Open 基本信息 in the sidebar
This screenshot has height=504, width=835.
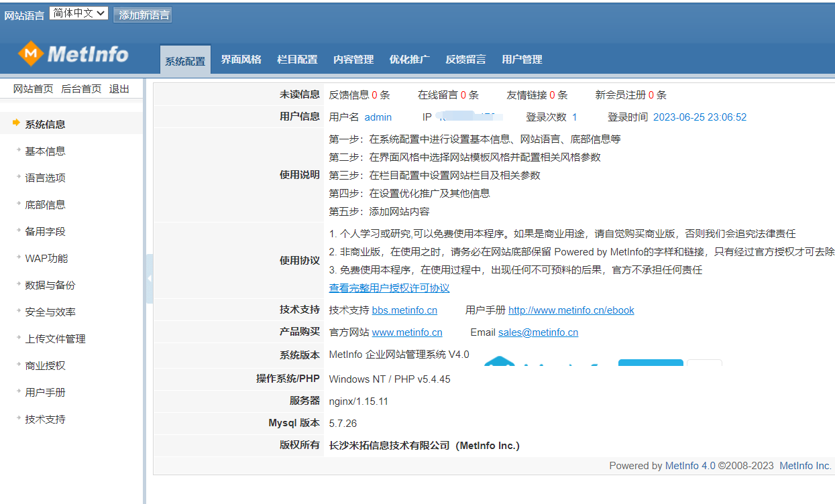click(x=45, y=151)
